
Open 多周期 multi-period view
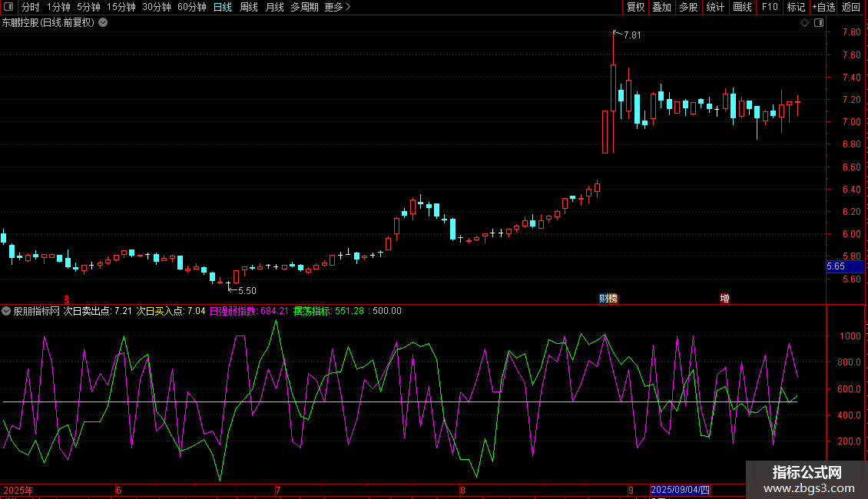click(x=304, y=7)
